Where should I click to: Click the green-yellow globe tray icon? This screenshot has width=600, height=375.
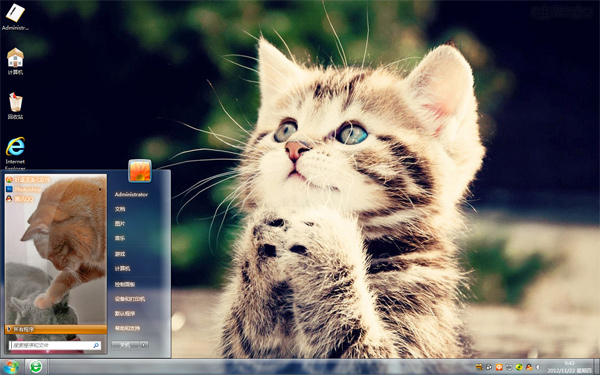coord(519,367)
